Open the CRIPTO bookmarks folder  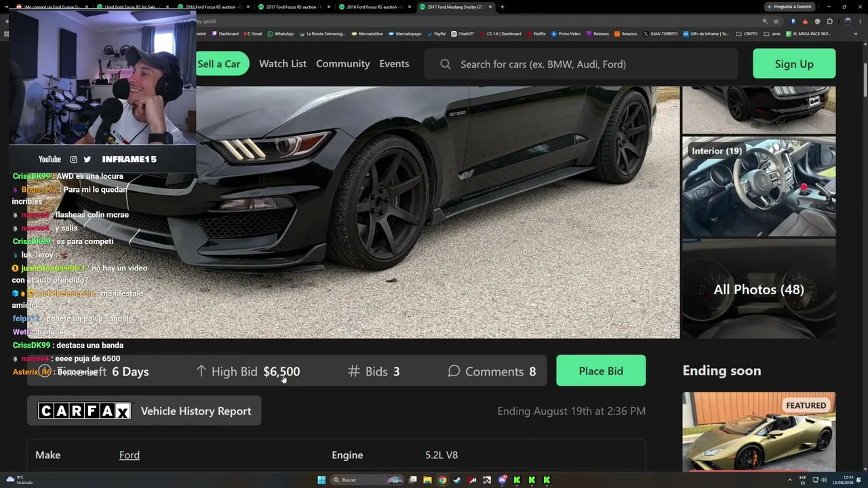point(747,34)
